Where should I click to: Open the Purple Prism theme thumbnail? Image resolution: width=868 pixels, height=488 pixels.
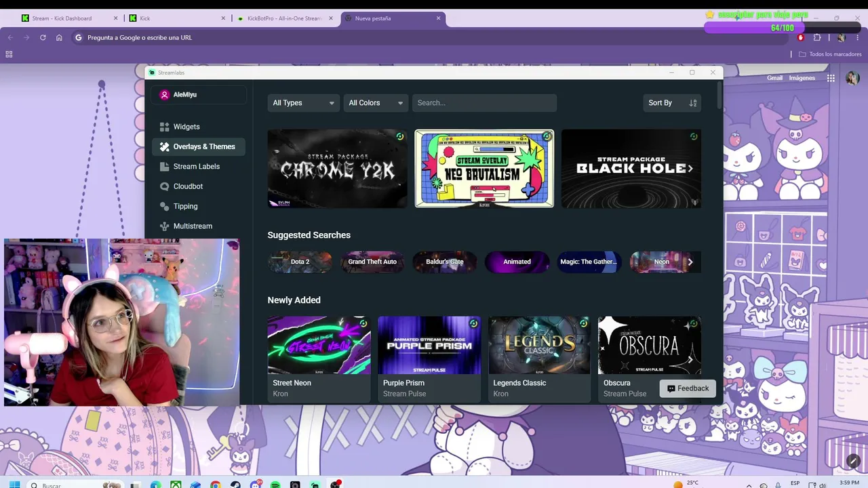coord(429,345)
